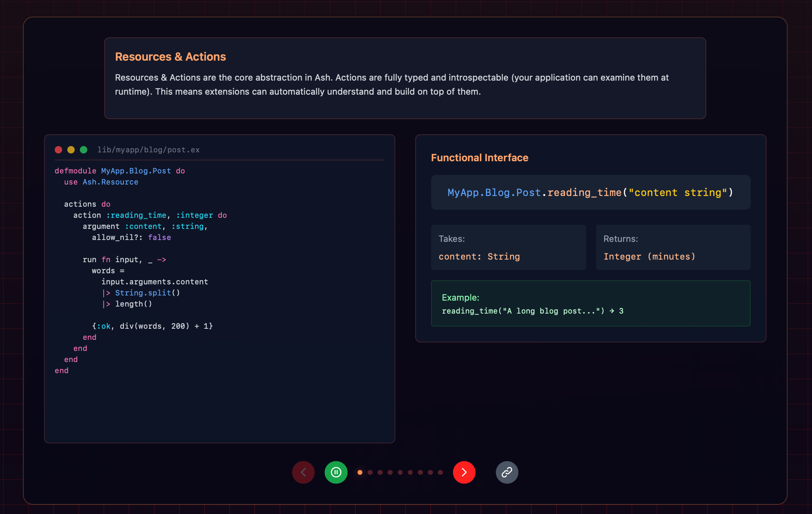
Task: Click the Returns Integer minutes box
Action: pyautogui.click(x=673, y=247)
